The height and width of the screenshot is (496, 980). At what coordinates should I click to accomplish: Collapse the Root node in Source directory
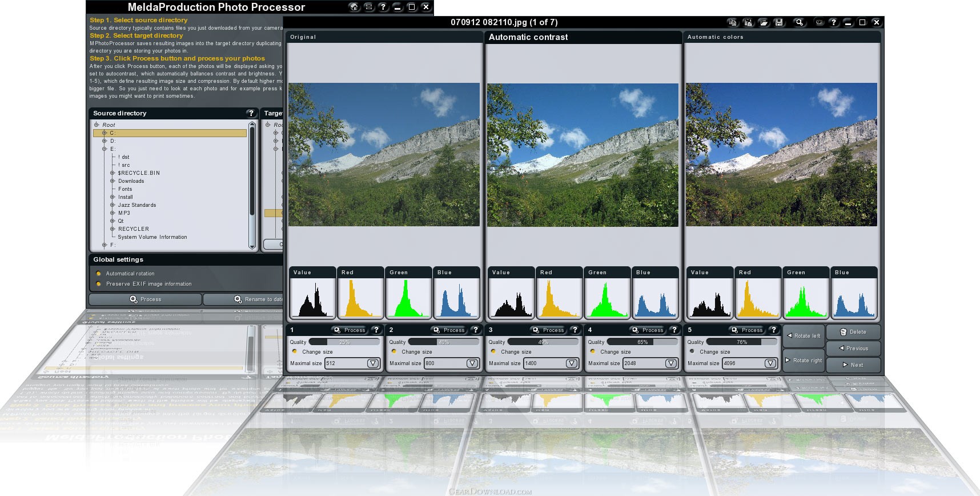coord(97,125)
